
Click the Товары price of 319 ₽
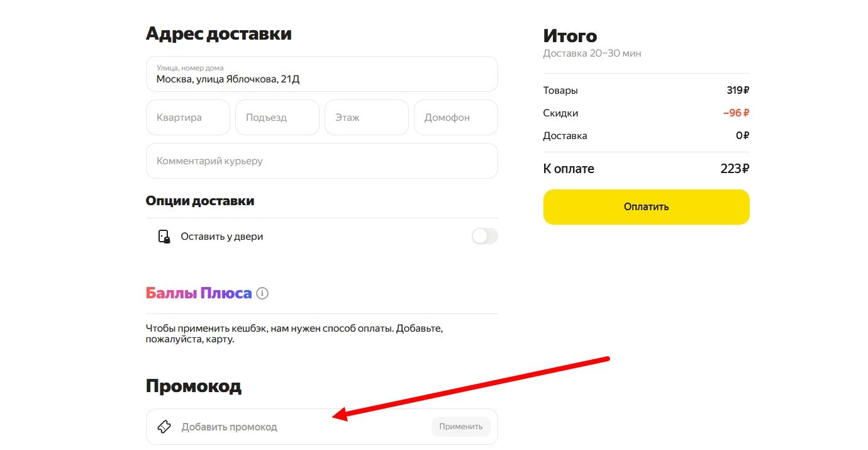735,90
